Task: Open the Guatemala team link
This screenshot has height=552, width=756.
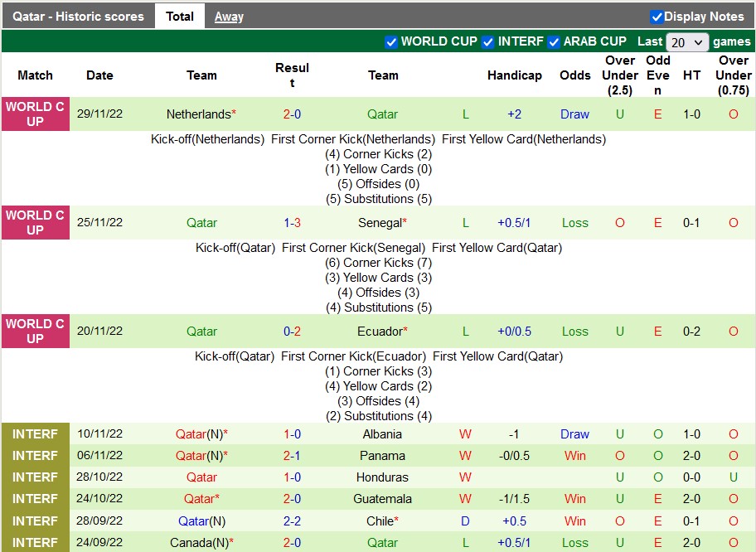Action: click(382, 499)
